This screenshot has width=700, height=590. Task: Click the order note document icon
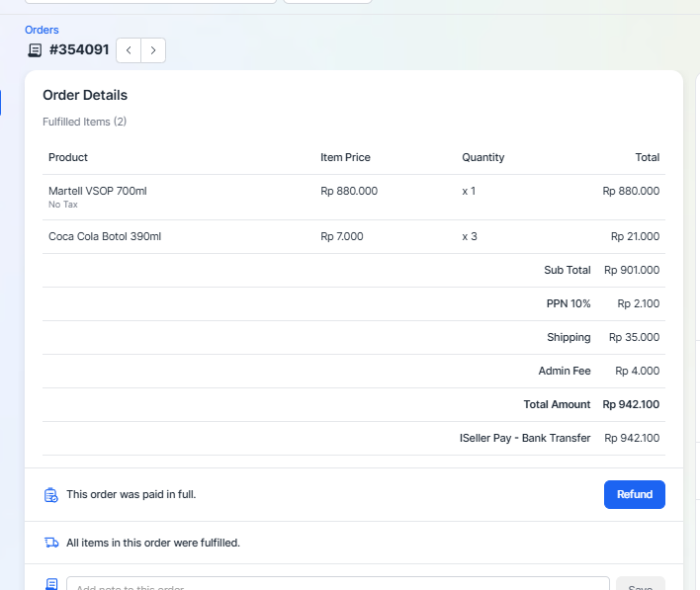[x=51, y=584]
